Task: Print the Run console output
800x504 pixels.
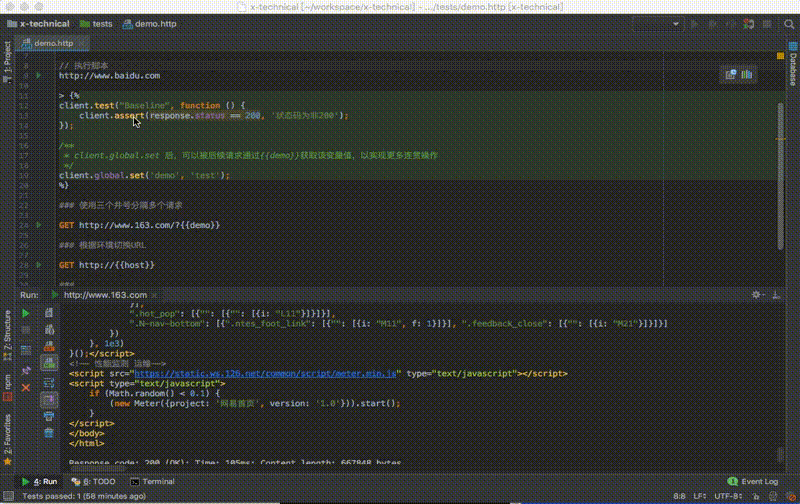Action: 49,416
